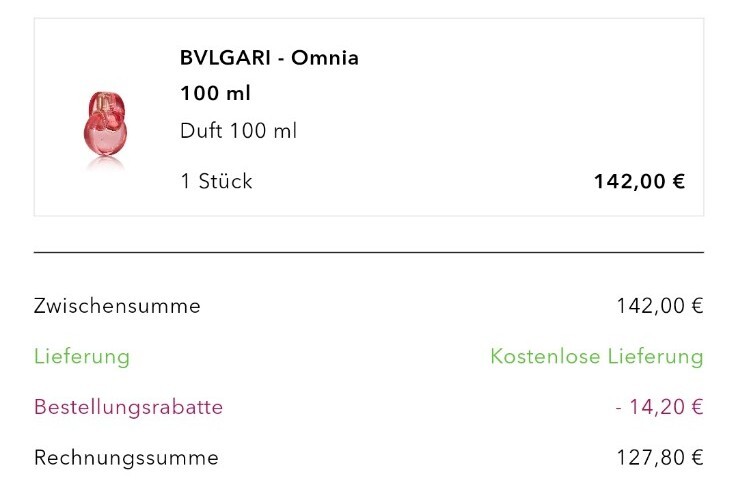Click the word Omnia in the product name
The height and width of the screenshot is (504, 738).
pyautogui.click(x=325, y=58)
